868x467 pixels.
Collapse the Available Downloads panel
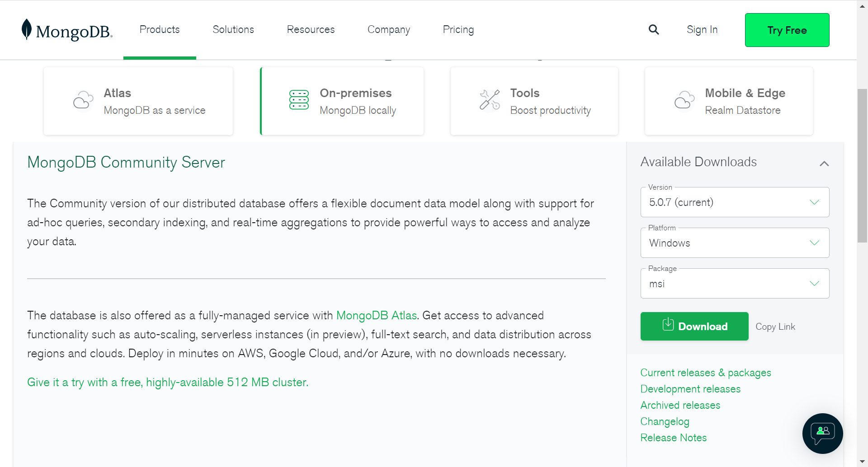point(824,163)
